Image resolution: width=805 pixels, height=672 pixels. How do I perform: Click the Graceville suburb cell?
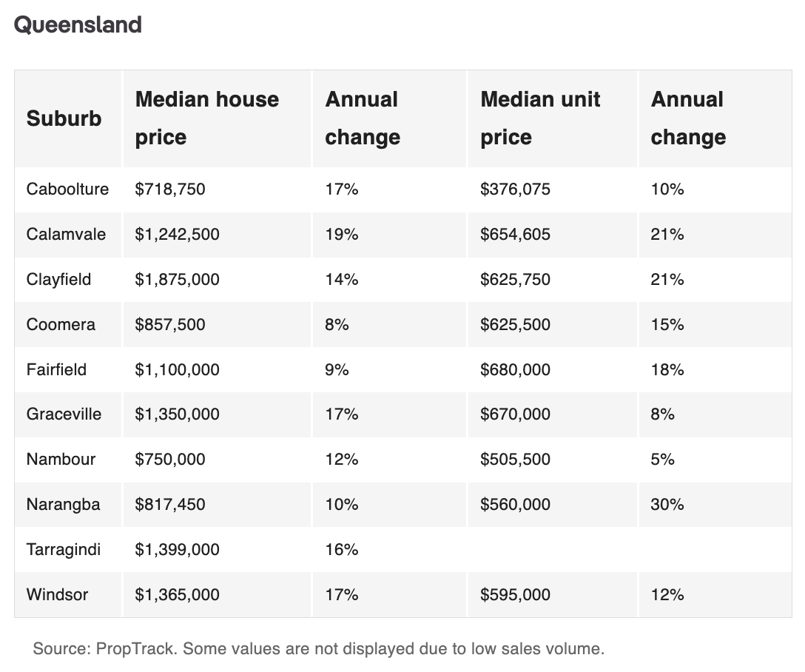click(64, 414)
